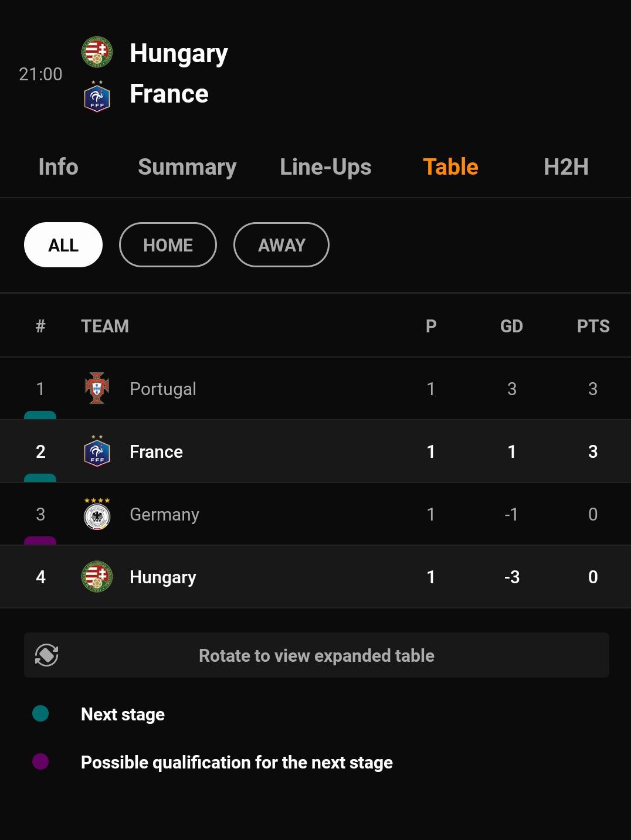Tap the Hungary crest in match header

97,52
